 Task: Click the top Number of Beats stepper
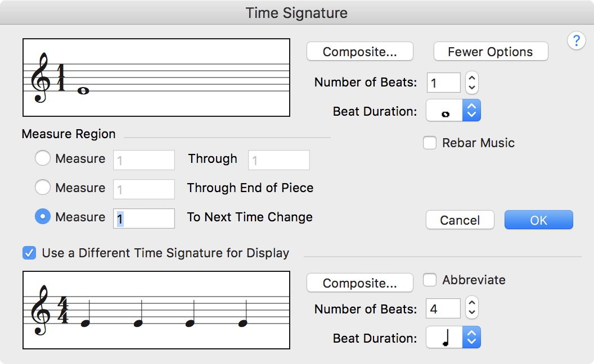pos(472,83)
